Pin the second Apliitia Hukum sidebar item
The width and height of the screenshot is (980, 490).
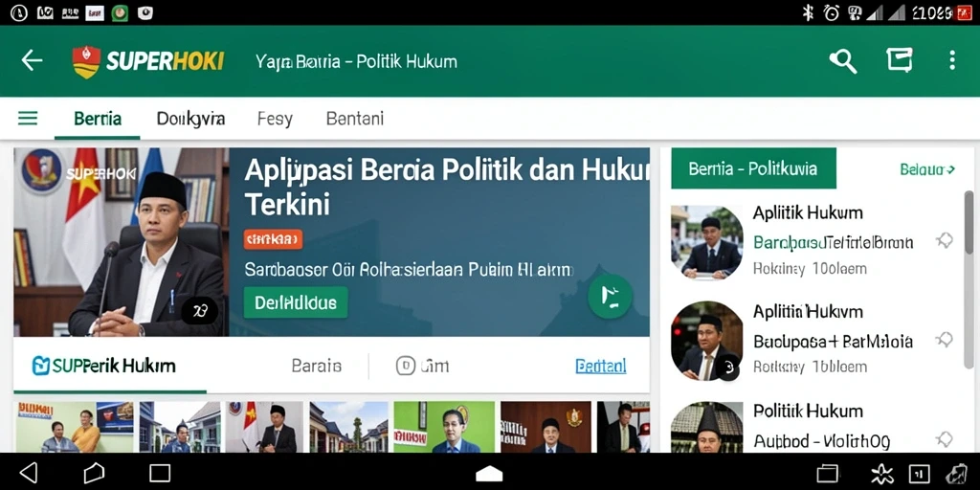click(x=944, y=340)
